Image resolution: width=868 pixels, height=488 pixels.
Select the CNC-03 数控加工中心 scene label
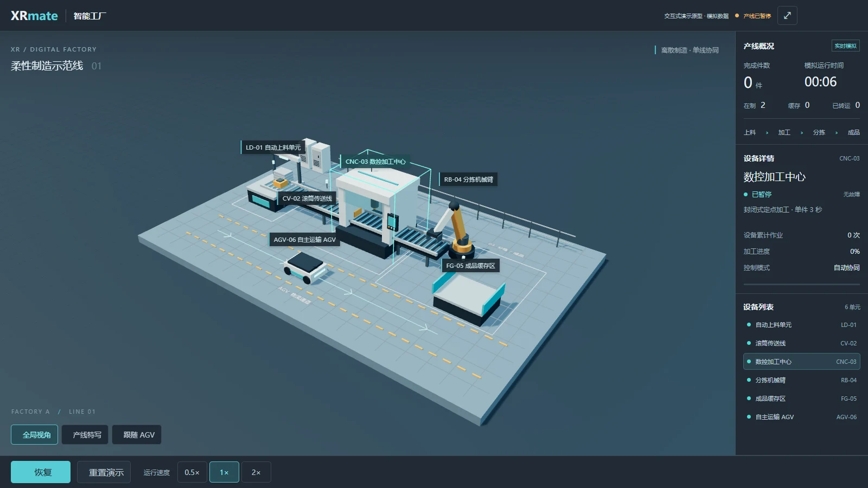click(375, 162)
